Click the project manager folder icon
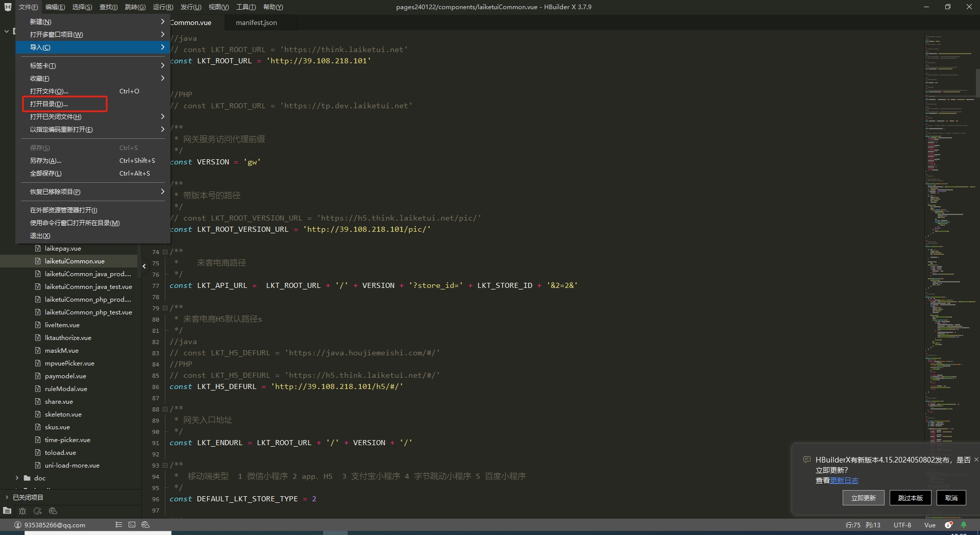This screenshot has width=980, height=535. click(7, 511)
